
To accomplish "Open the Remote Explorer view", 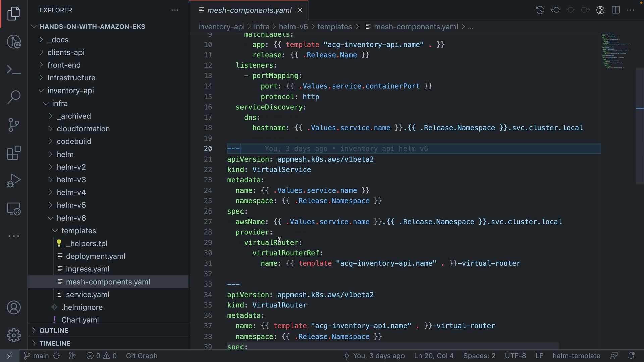I will [x=14, y=209].
